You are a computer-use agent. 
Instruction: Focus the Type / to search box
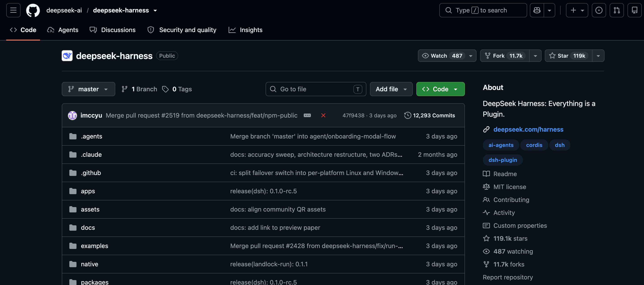click(483, 10)
